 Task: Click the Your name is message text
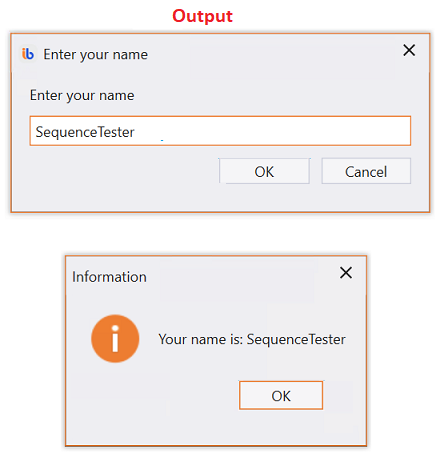tap(252, 339)
